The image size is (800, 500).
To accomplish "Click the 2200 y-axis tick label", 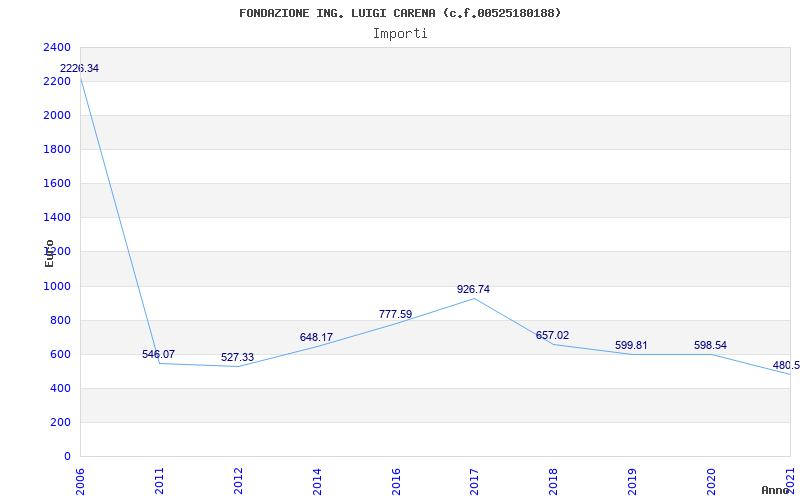I will point(58,82).
